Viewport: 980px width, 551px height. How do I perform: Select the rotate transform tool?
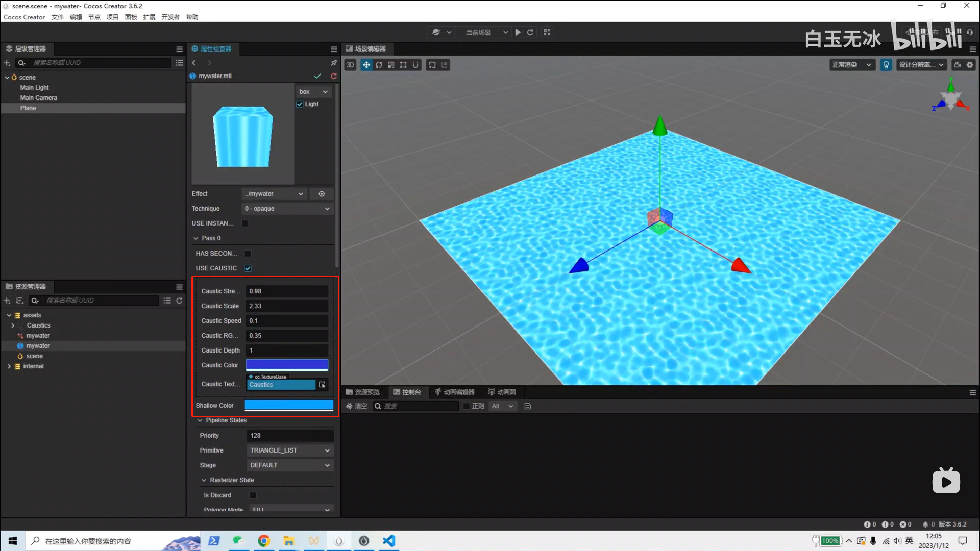(x=379, y=65)
